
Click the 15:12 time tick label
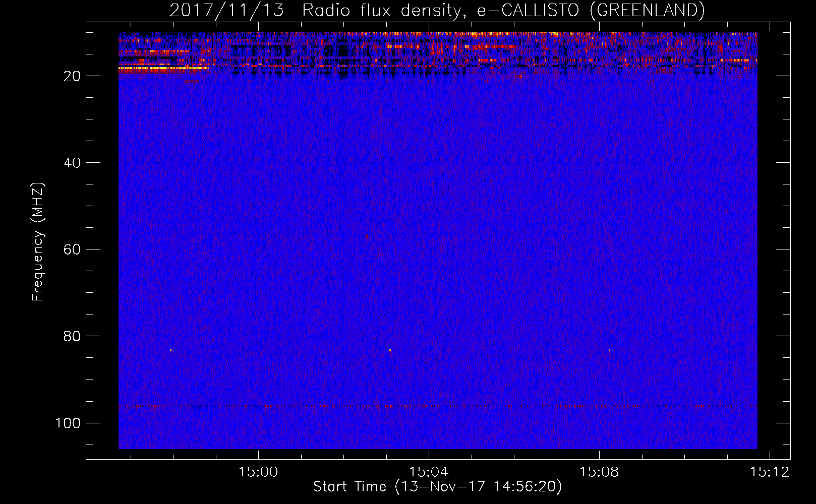[x=770, y=472]
